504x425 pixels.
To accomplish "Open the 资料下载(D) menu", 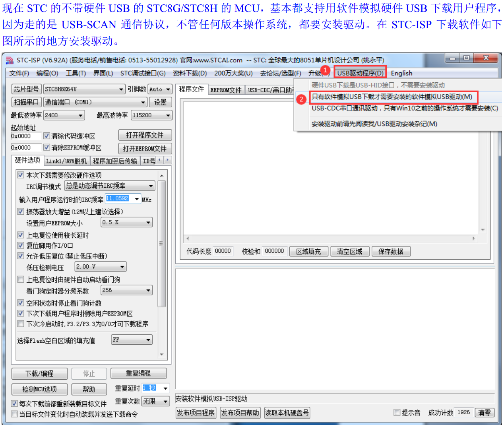I will pyautogui.click(x=190, y=73).
